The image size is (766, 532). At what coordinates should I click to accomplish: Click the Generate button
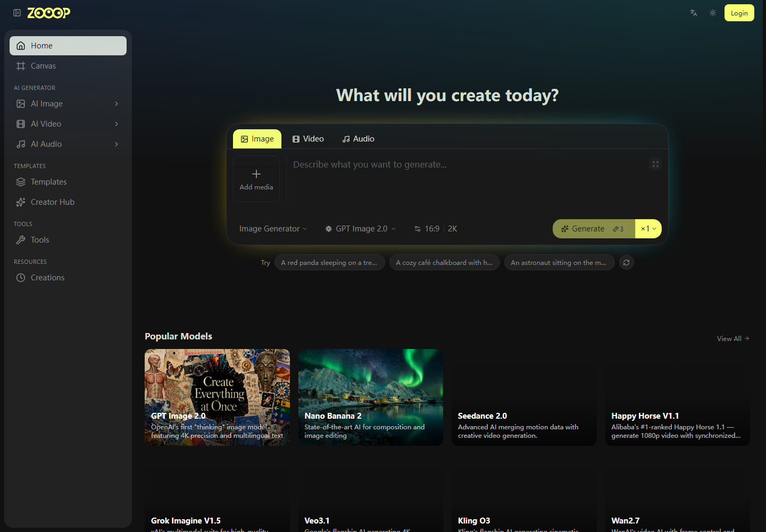pos(594,229)
